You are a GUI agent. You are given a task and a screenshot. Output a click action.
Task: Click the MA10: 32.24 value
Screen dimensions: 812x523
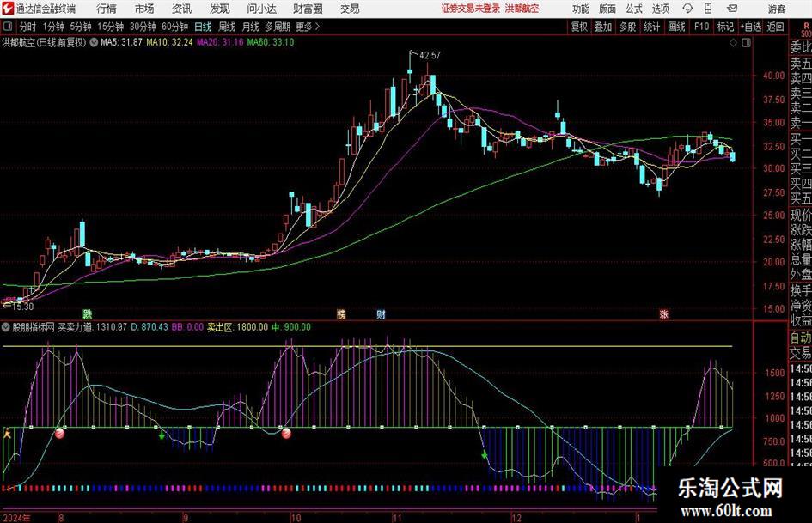click(169, 42)
